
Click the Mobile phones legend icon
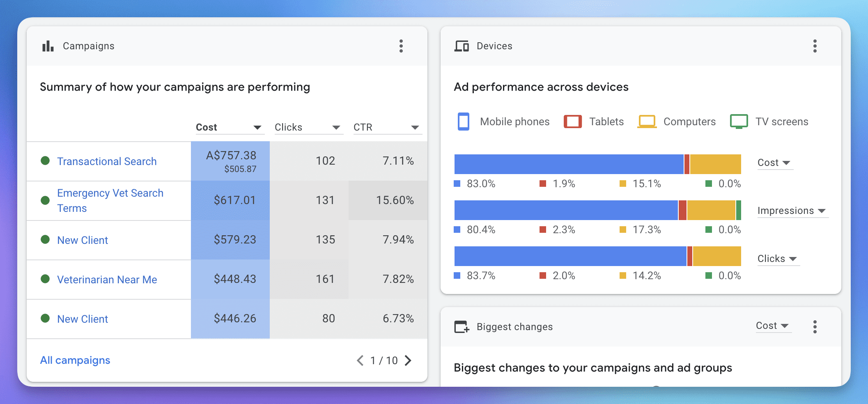point(464,122)
